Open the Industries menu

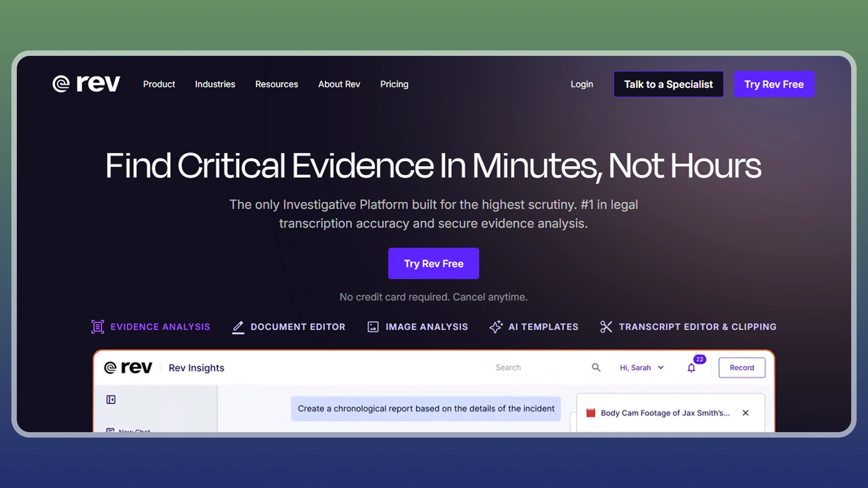tap(215, 84)
